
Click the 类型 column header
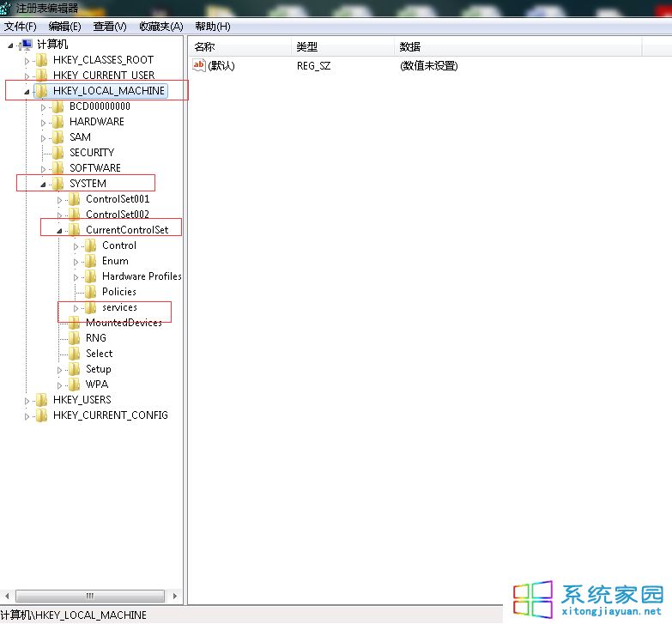click(x=307, y=46)
